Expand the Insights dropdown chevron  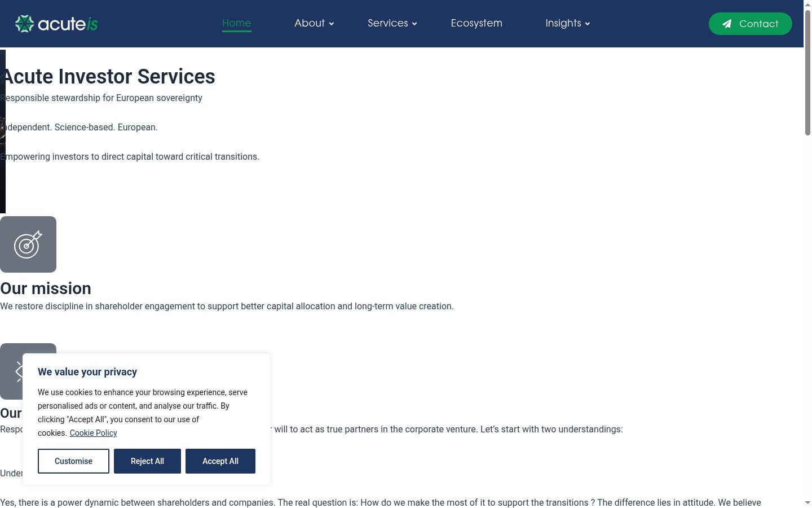(588, 24)
